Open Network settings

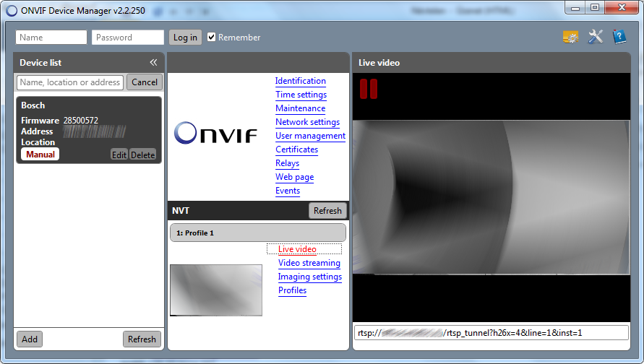(x=308, y=122)
